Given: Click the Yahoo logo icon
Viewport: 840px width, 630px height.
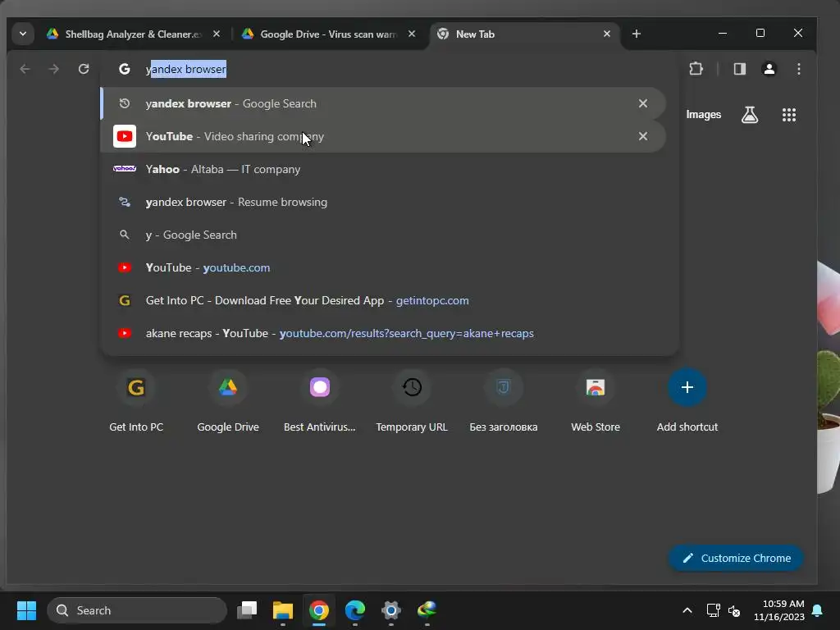Looking at the screenshot, I should click(125, 169).
